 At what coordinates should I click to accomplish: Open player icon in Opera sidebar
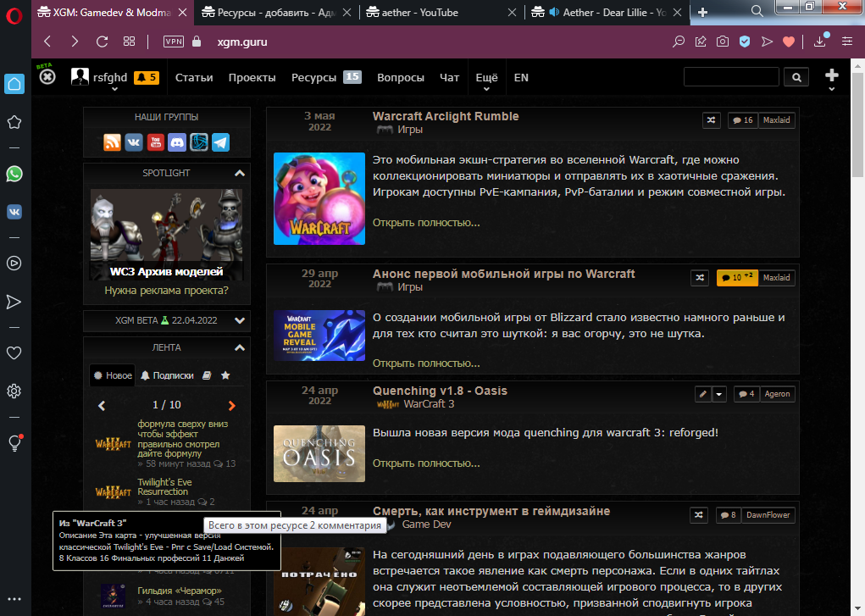tap(14, 264)
